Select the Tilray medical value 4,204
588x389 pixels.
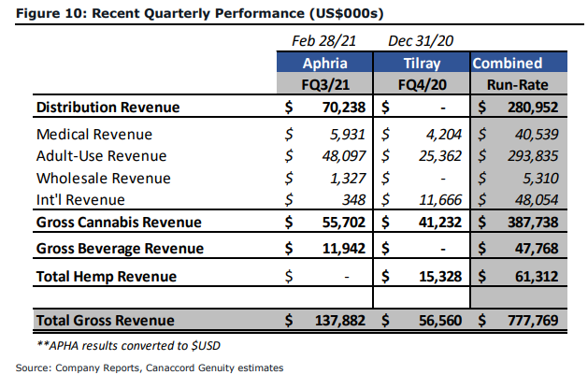[x=444, y=135]
